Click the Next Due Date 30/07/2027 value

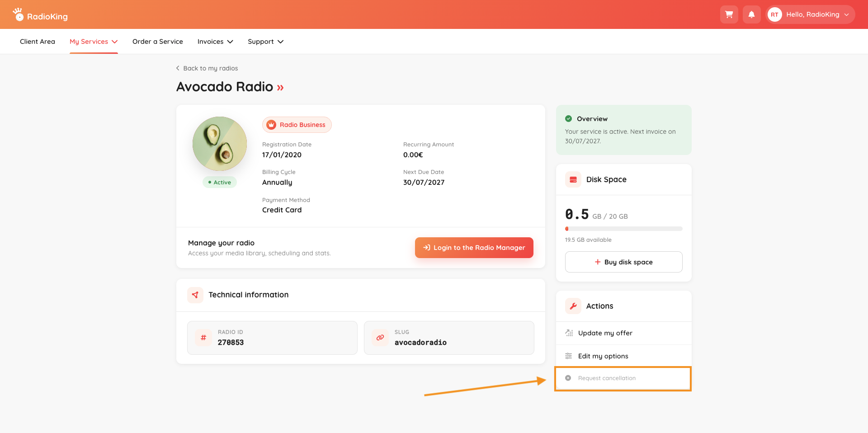point(424,183)
